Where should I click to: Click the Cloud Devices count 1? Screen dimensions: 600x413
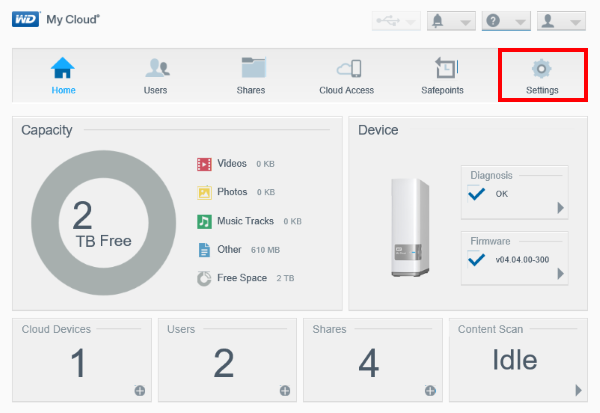pos(78,363)
